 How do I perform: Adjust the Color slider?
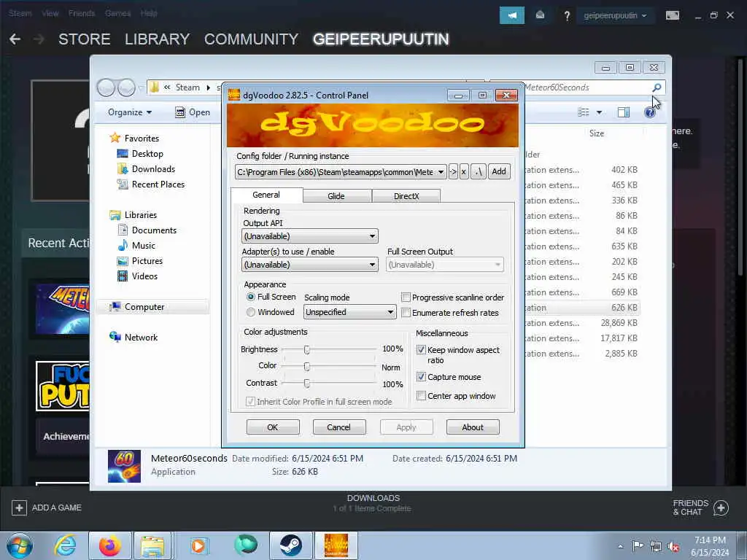[x=307, y=367]
